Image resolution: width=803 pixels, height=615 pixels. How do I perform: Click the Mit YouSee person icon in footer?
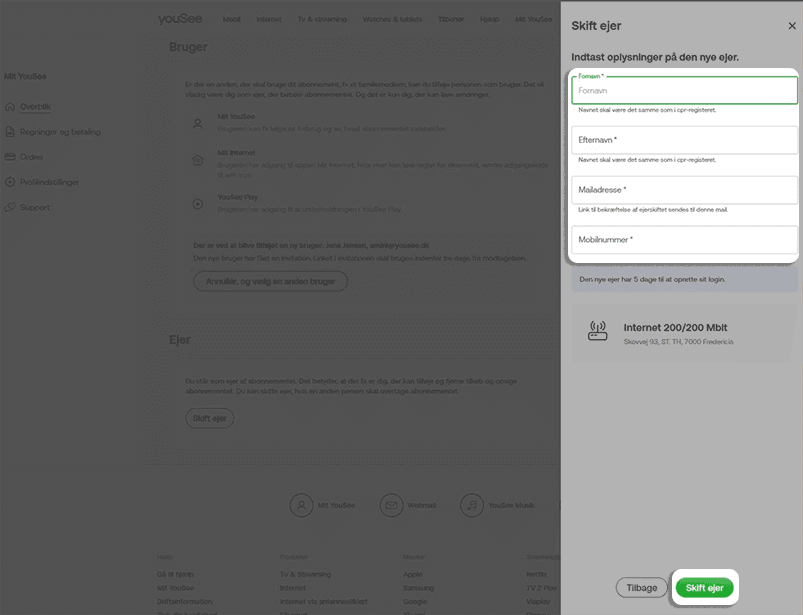[x=302, y=505]
